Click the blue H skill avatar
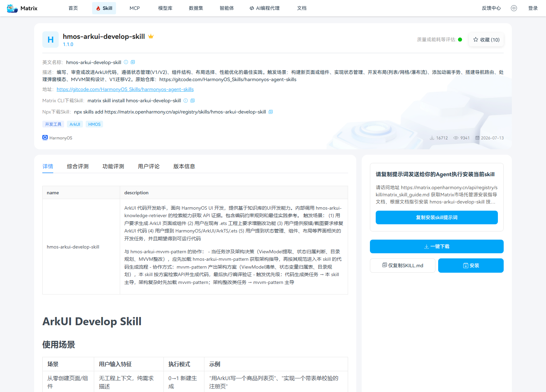Screen dimensions: 546x392 click(x=51, y=40)
